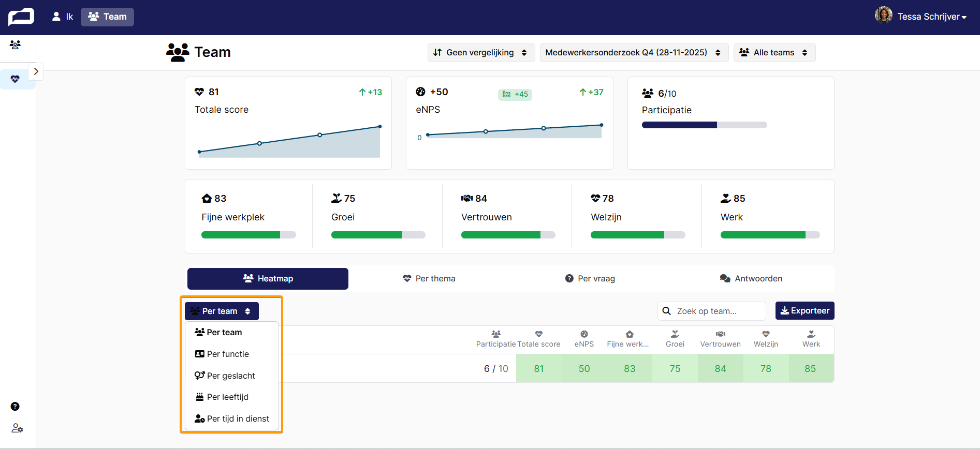Open the help question mark icon
The image size is (980, 449).
[x=15, y=407]
